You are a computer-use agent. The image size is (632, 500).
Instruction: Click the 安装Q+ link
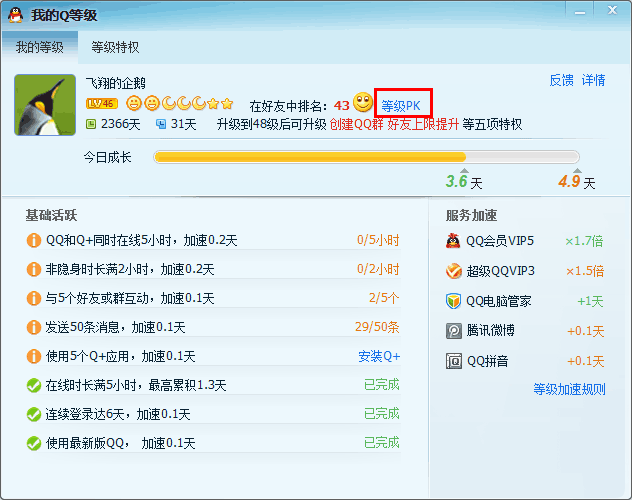click(379, 356)
